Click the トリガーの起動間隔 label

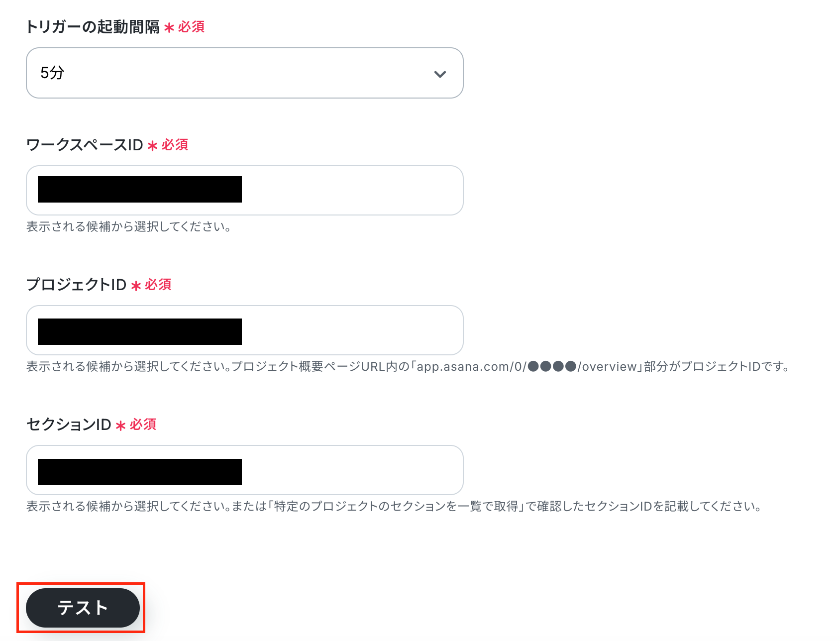click(93, 27)
